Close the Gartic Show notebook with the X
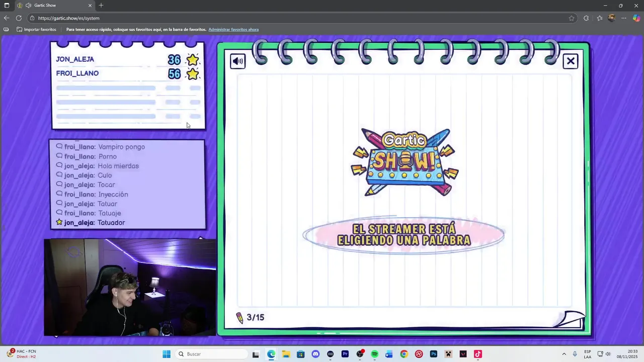Viewport: 644px width, 362px height. 571,61
